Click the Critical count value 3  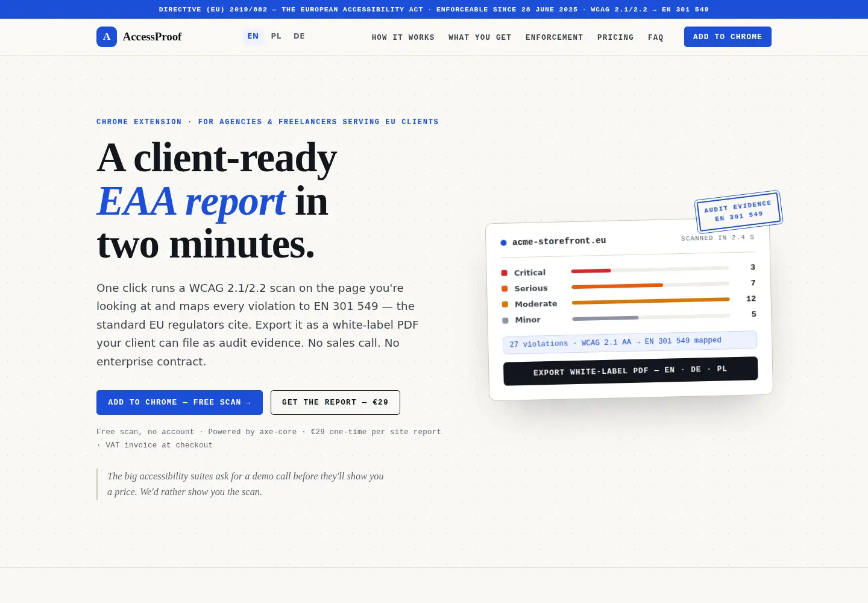click(x=753, y=267)
